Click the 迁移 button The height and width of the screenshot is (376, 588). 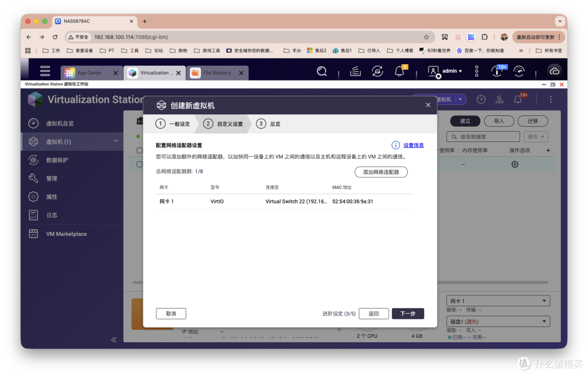point(533,121)
